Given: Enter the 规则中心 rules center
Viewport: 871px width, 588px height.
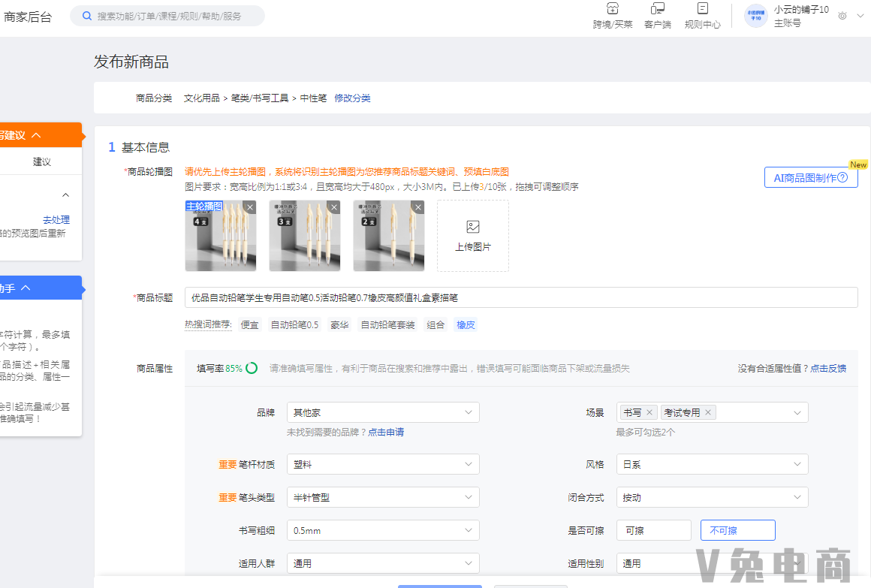Looking at the screenshot, I should pyautogui.click(x=702, y=17).
